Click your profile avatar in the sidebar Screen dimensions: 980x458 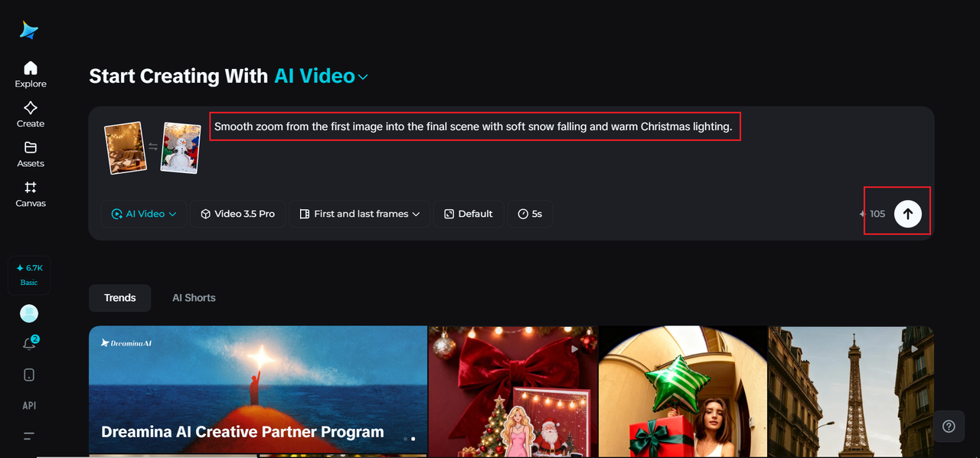(28, 313)
